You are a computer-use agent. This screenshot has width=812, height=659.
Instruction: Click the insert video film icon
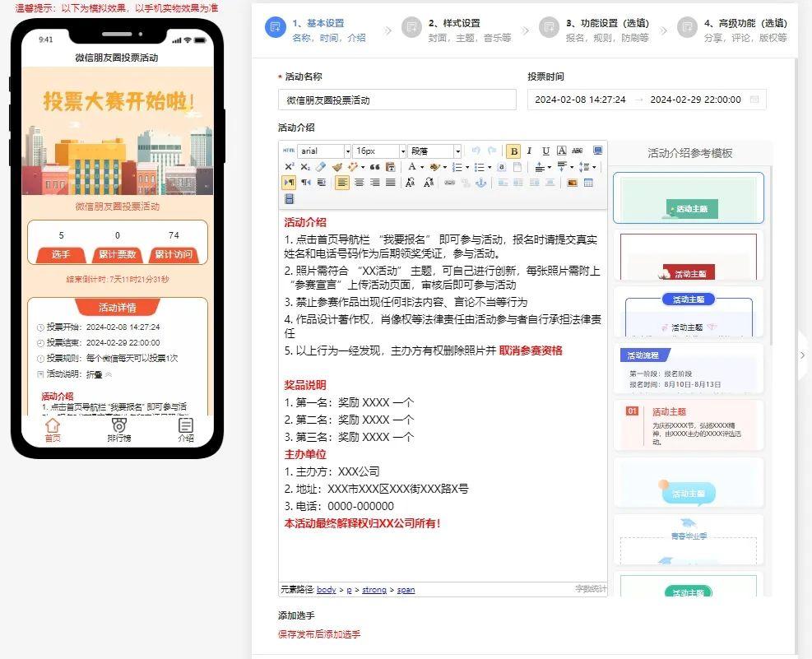(289, 199)
